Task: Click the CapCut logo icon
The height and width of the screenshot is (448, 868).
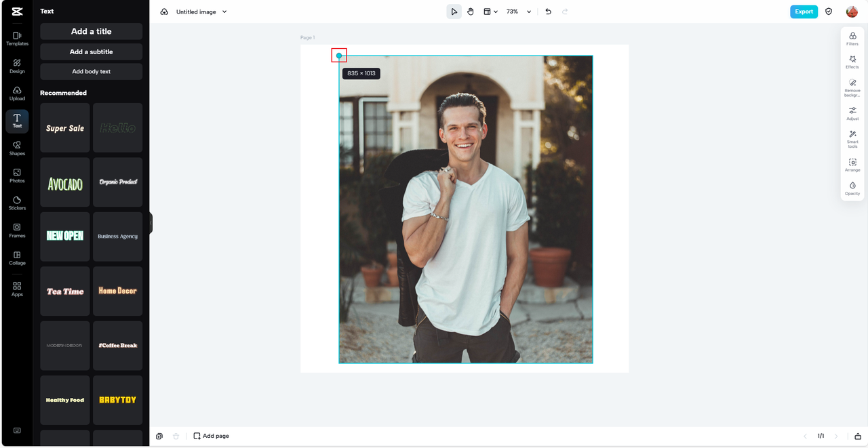Action: tap(17, 12)
